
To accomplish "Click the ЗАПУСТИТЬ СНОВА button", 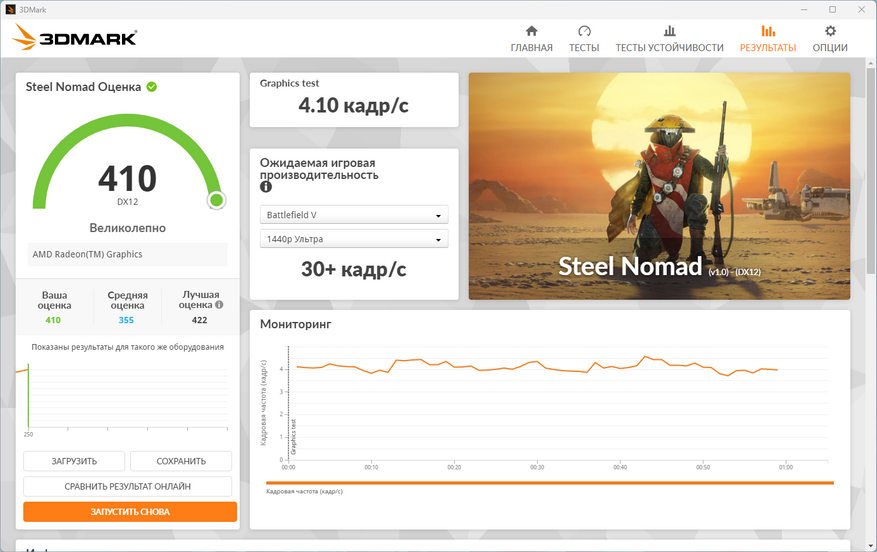I will pos(130,512).
